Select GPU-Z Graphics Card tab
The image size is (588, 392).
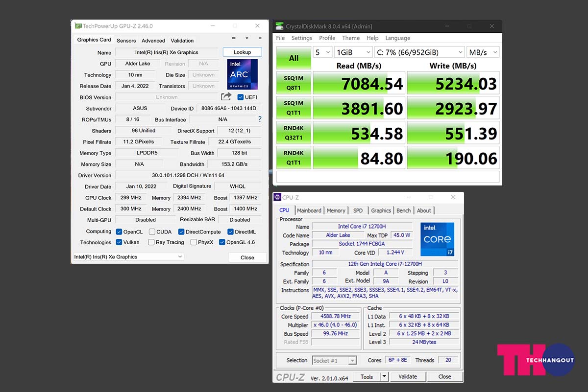[94, 40]
